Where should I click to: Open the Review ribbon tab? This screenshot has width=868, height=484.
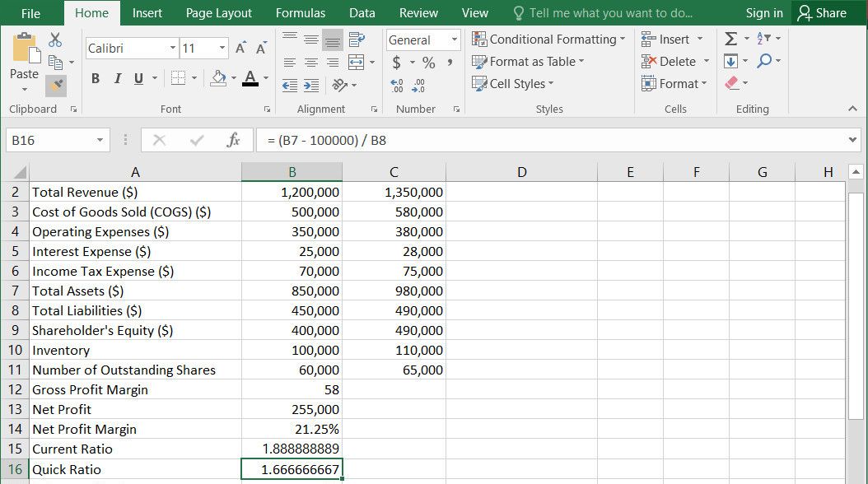(418, 13)
